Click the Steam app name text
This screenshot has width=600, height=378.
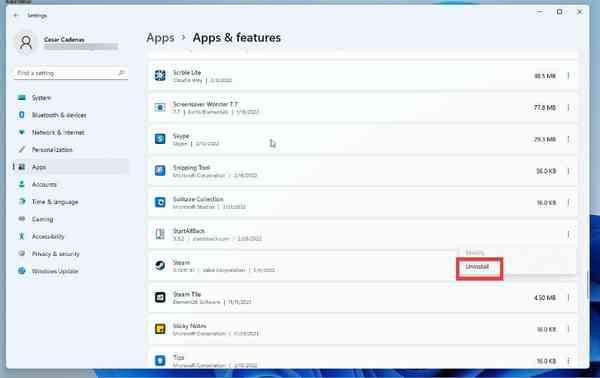(181, 262)
